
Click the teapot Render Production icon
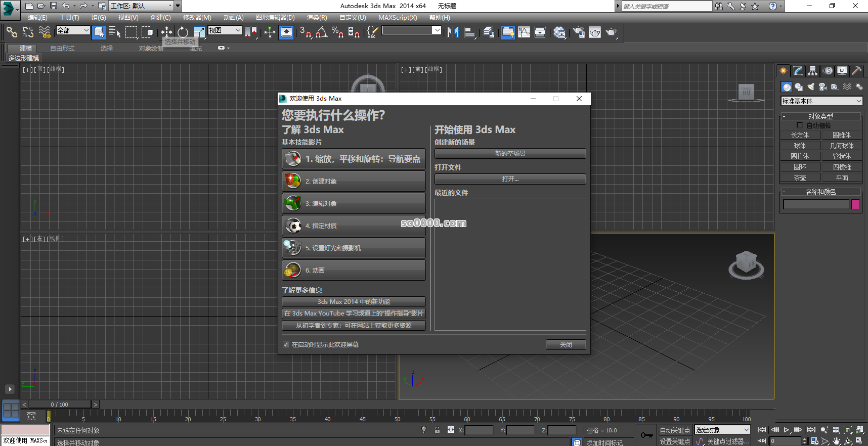[611, 32]
